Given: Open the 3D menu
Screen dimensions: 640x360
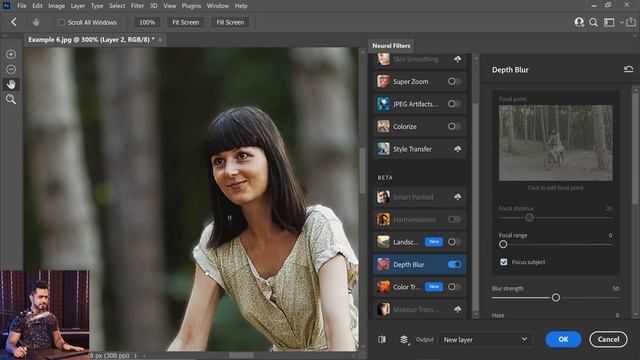Looking at the screenshot, I should click(153, 6).
